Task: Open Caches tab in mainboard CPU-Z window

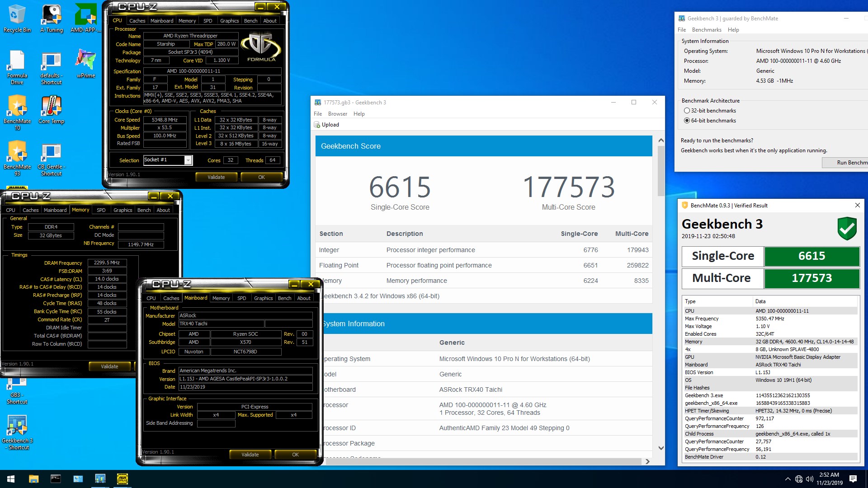Action: coord(171,298)
